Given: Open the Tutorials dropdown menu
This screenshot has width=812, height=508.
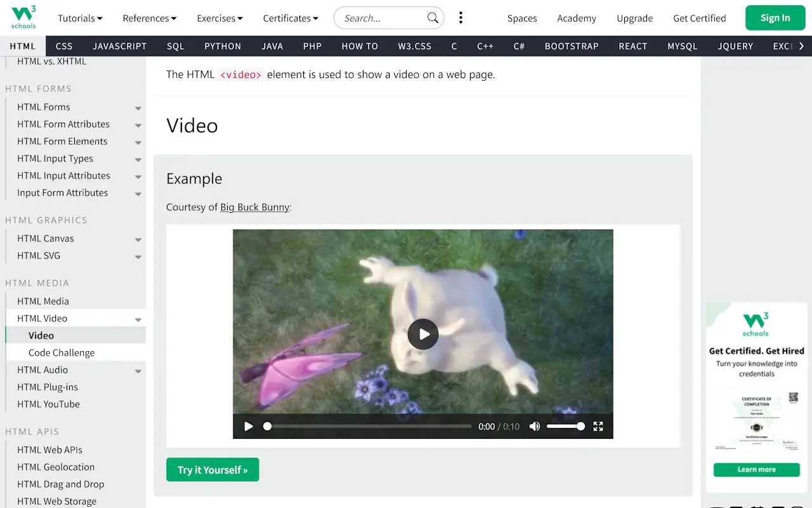Looking at the screenshot, I should point(80,18).
